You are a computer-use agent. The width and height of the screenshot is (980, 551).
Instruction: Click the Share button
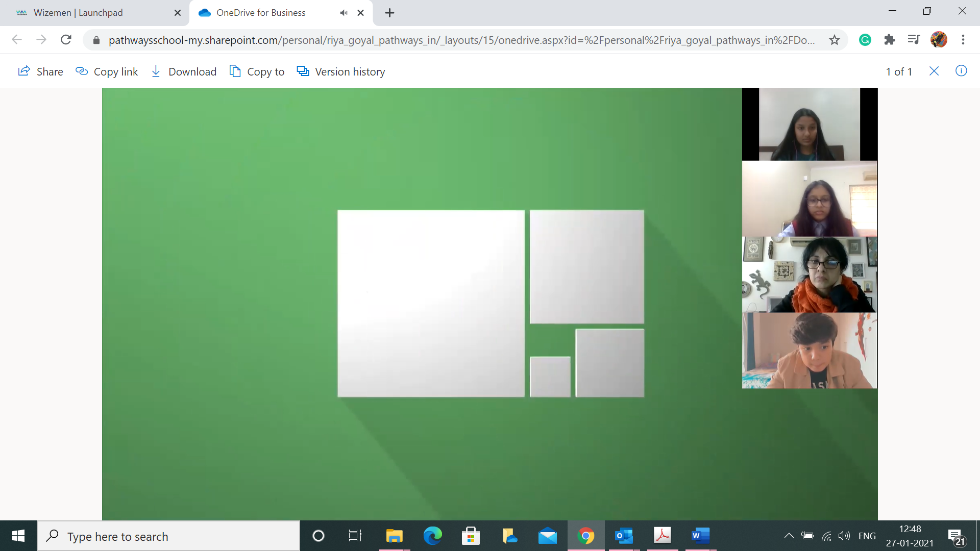40,71
